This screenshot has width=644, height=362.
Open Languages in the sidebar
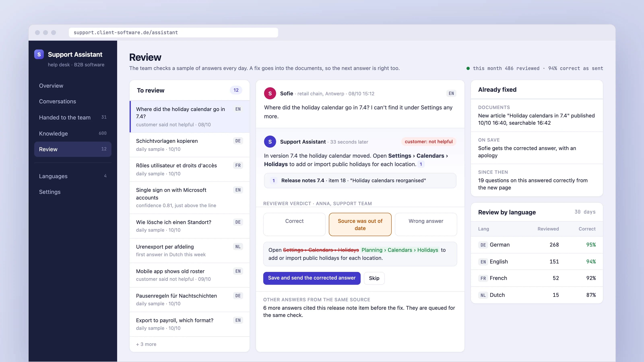coord(73,176)
